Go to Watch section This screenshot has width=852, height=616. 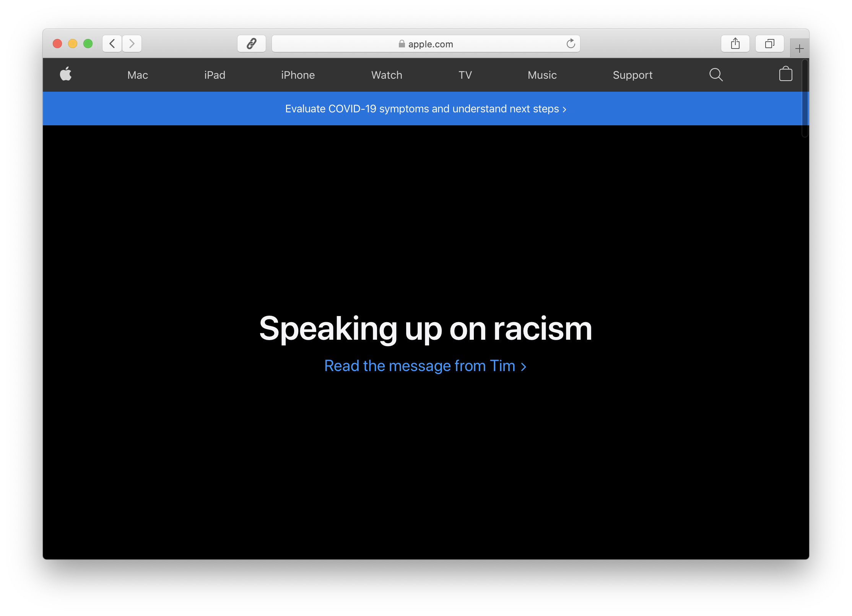(x=387, y=75)
